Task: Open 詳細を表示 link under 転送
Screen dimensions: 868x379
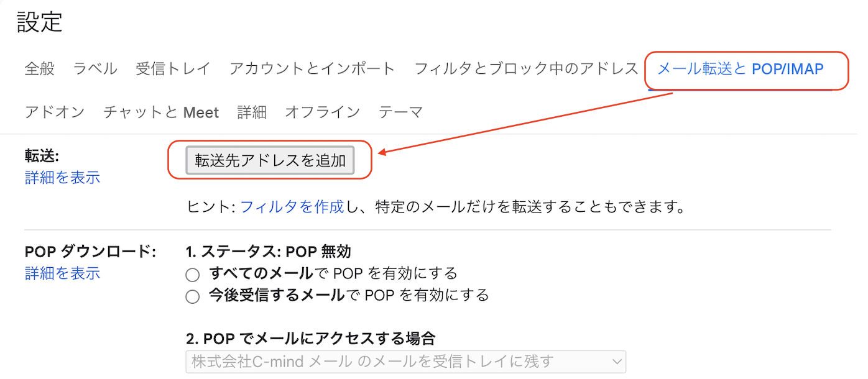Action: [62, 177]
